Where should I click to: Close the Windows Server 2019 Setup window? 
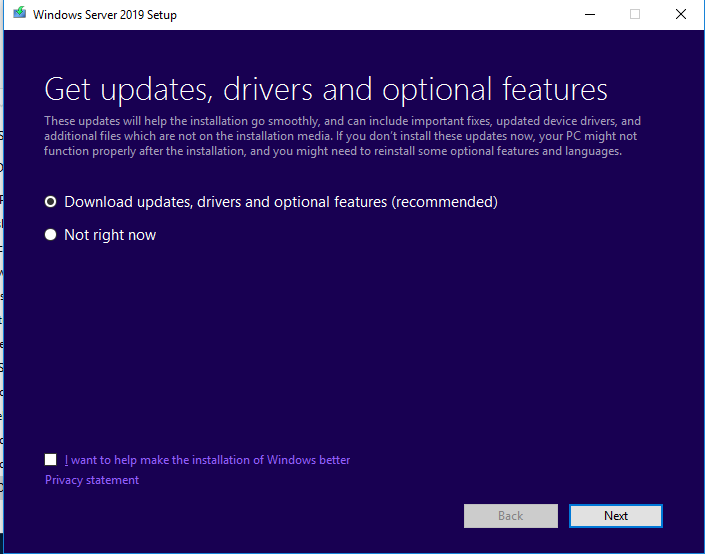point(680,14)
